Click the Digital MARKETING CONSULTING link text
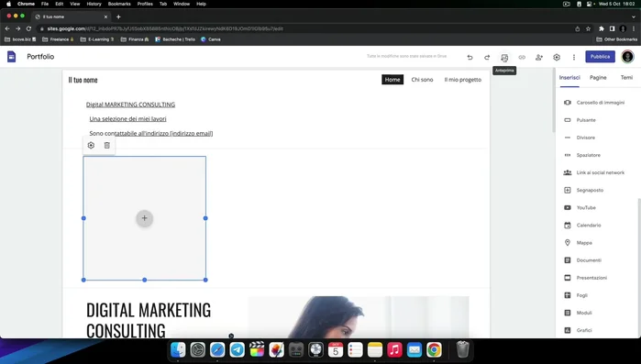 (x=130, y=105)
